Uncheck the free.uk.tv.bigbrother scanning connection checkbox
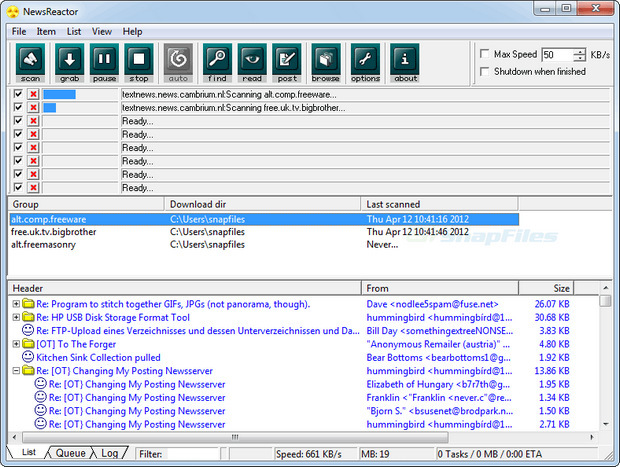Image resolution: width=620 pixels, height=467 pixels. coord(18,107)
